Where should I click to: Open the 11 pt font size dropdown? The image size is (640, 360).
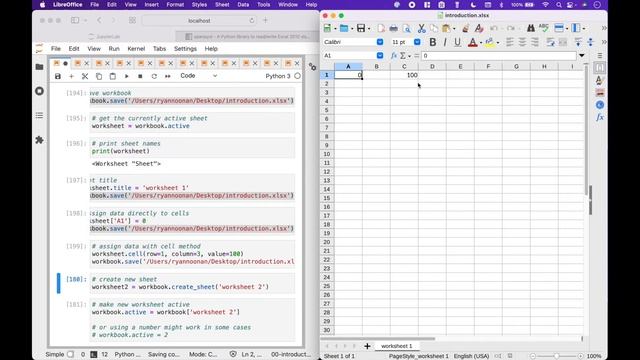(x=417, y=42)
